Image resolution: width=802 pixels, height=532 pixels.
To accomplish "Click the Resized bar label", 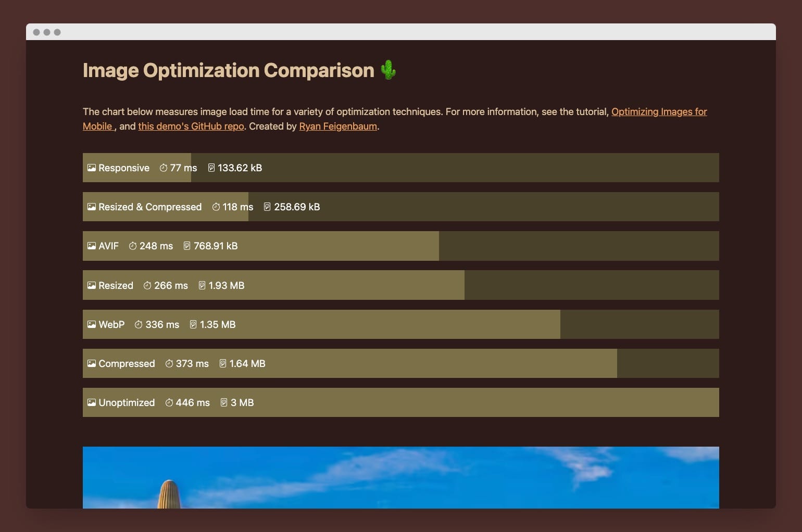I will click(x=116, y=285).
